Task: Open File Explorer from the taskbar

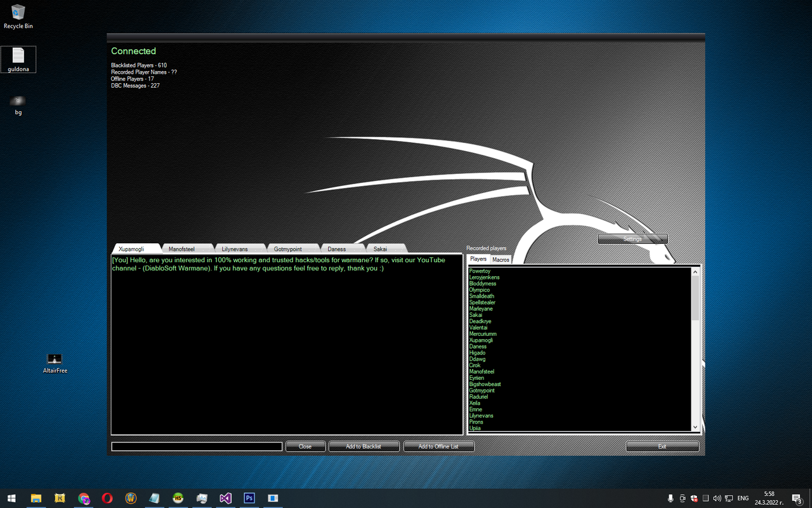Action: coord(36,498)
